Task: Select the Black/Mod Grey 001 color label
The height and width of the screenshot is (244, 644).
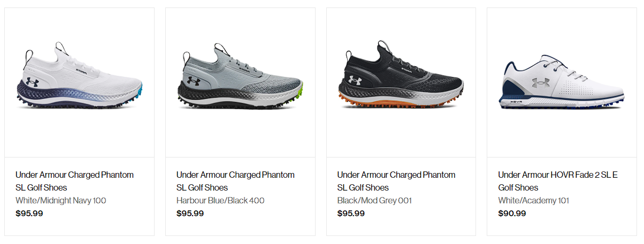Action: click(374, 201)
